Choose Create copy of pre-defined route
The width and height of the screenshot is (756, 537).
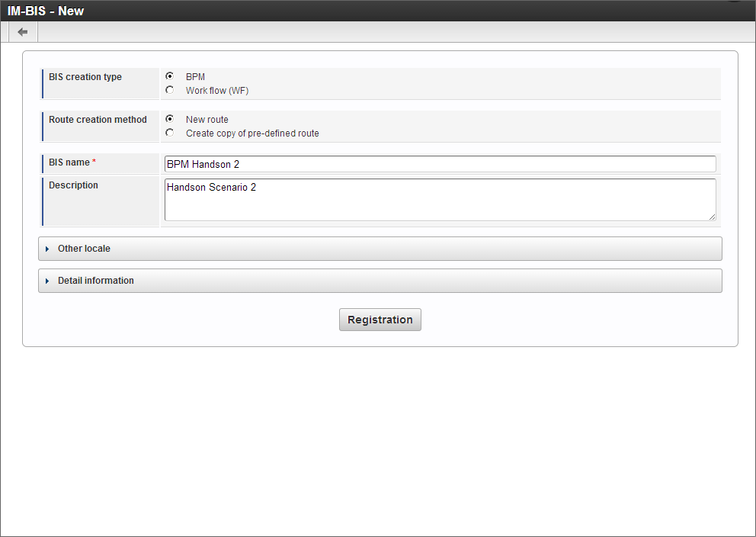coord(170,133)
